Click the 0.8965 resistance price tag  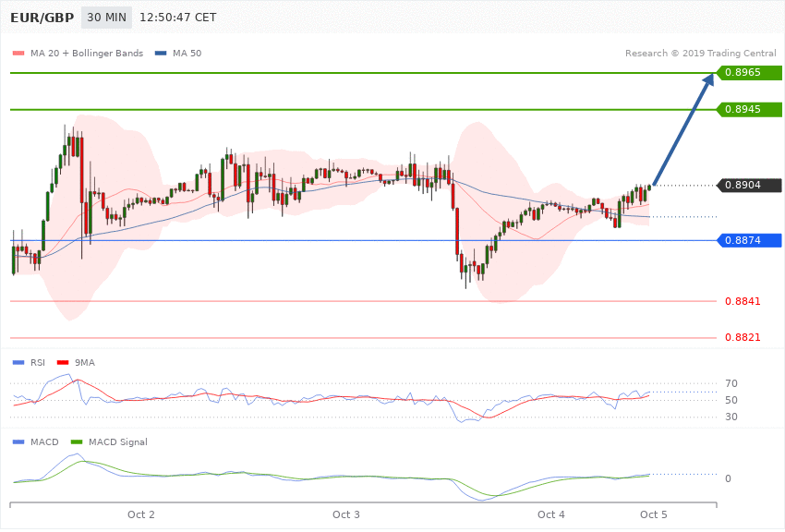tap(750, 73)
